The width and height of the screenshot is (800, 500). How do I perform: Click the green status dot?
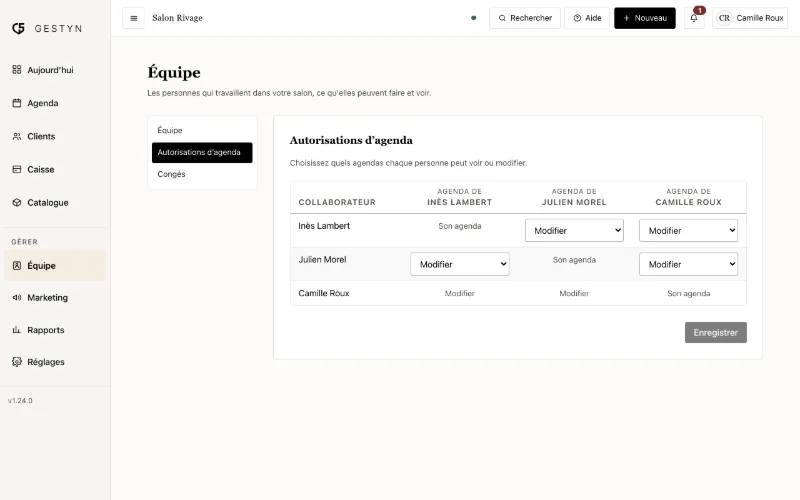473,18
